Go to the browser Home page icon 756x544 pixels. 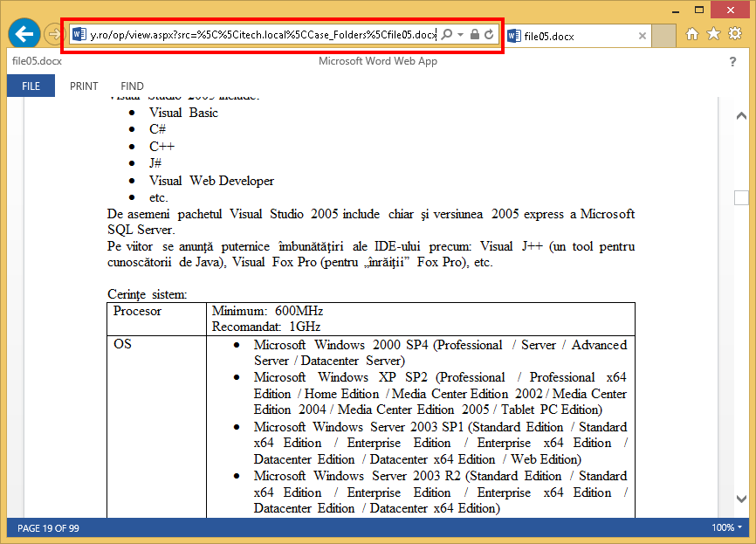(x=692, y=34)
